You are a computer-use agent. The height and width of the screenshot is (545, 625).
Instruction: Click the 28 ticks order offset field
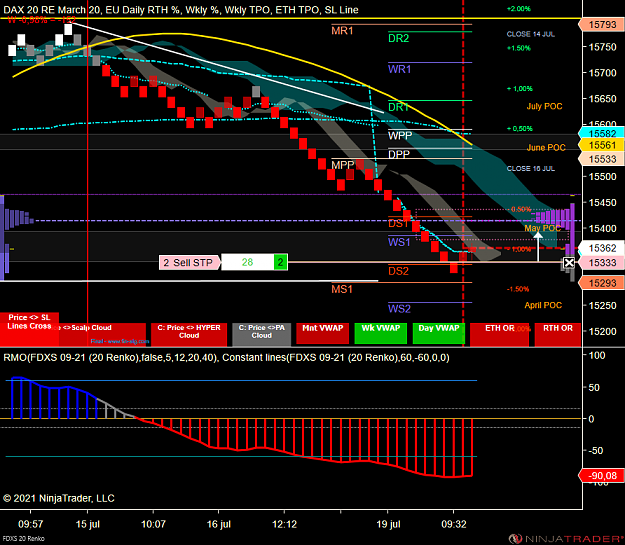pyautogui.click(x=247, y=262)
